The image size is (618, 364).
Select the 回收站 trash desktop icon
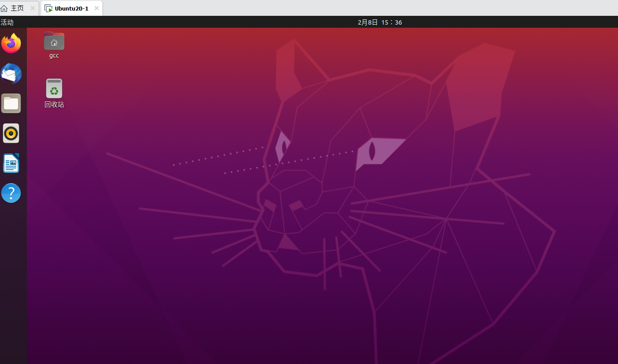pos(54,88)
